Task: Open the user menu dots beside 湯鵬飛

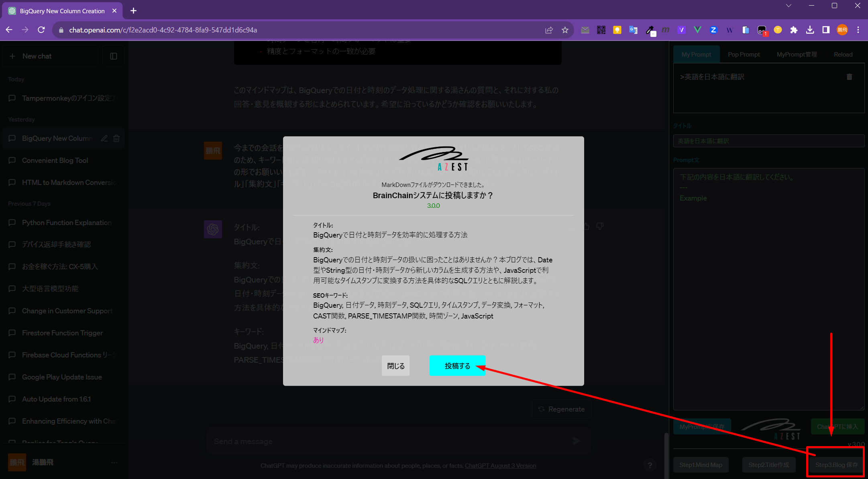Action: (114, 462)
